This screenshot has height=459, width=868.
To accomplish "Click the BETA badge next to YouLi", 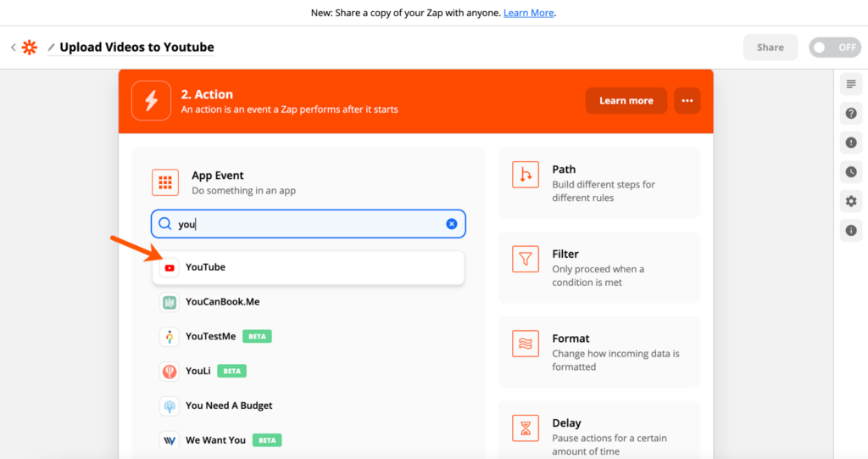I will coord(231,371).
